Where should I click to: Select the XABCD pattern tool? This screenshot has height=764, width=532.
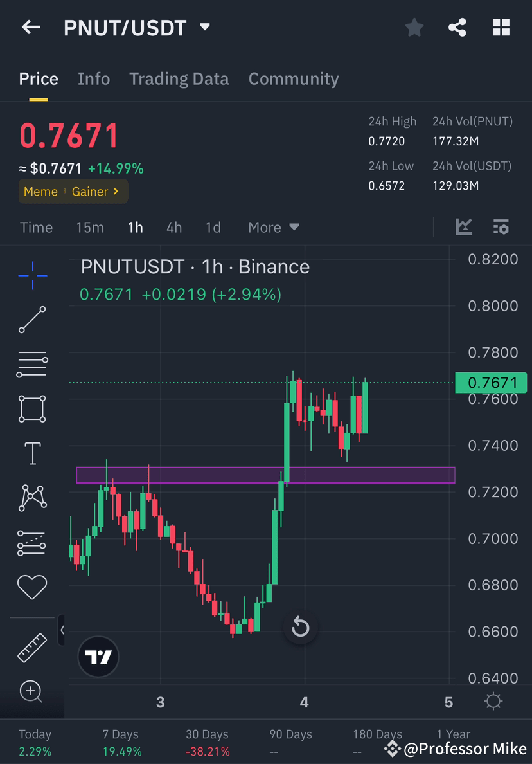(x=32, y=497)
